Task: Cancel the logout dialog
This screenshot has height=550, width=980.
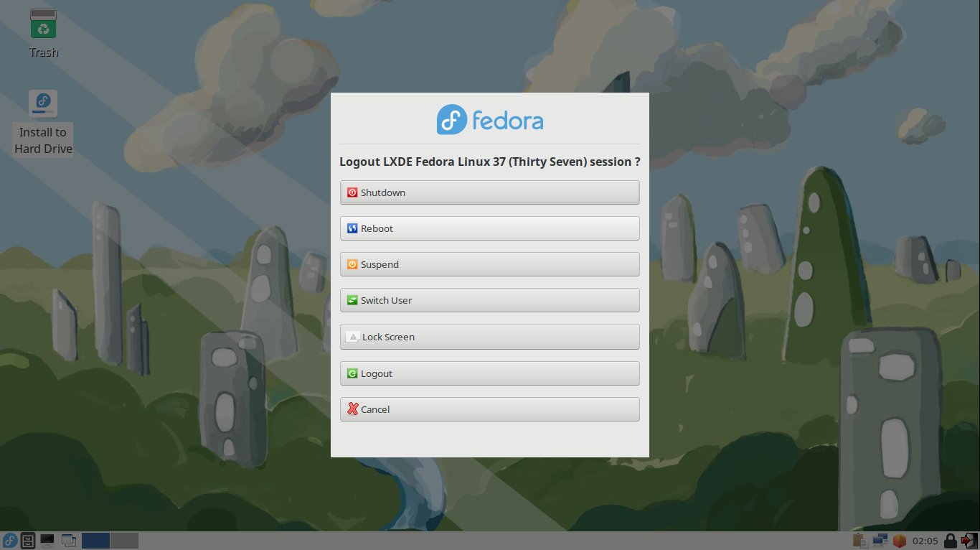Action: 489,409
